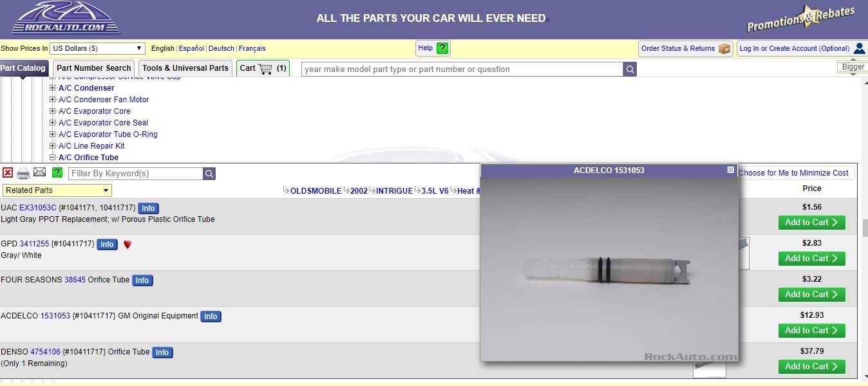Screen dimensions: 868x386
Task: Click Choose for Me to Minimize Cost
Action: click(793, 173)
